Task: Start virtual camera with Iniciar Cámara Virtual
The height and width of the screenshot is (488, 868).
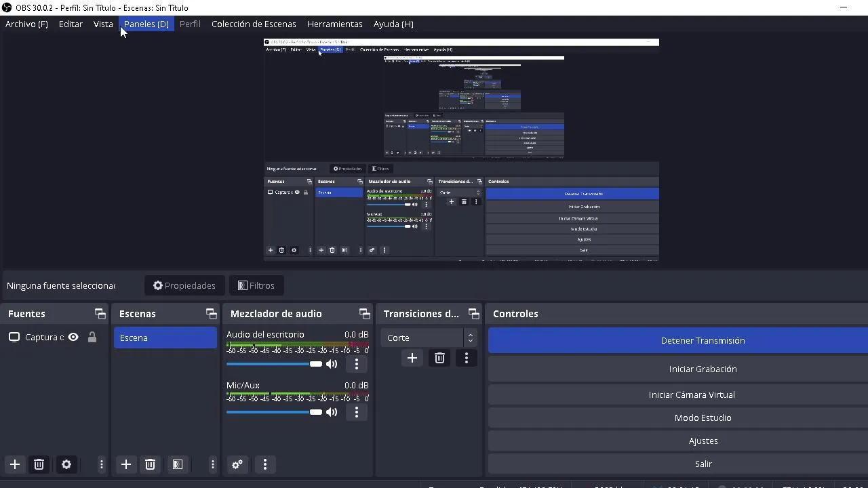Action: [678, 394]
